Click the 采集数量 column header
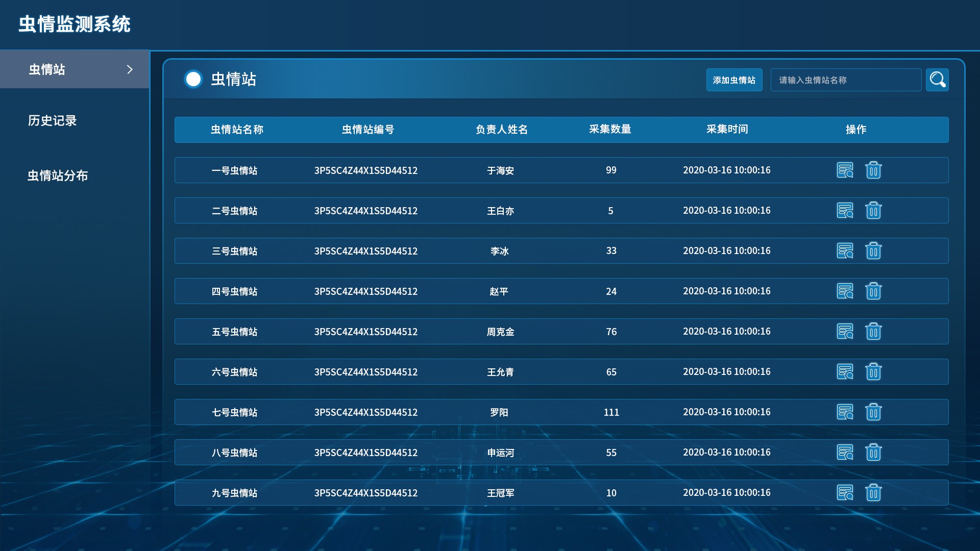The image size is (980, 551). click(x=610, y=130)
